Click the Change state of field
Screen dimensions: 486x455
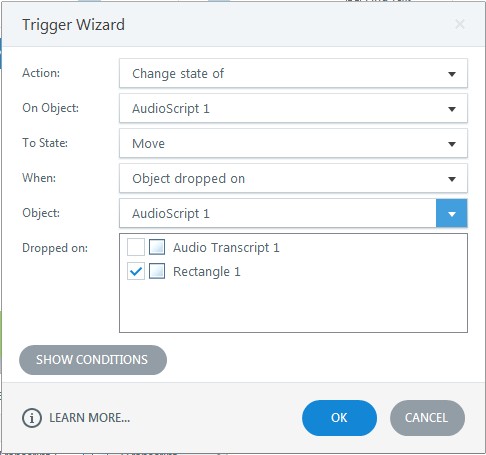click(293, 74)
